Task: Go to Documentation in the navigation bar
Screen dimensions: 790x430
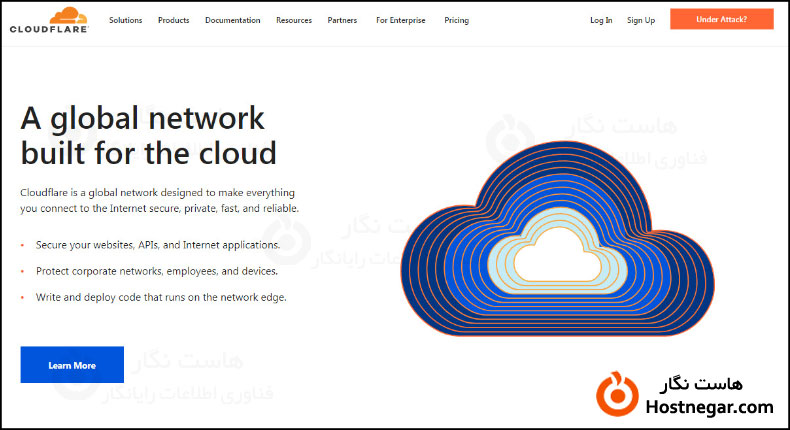Action: click(x=232, y=20)
